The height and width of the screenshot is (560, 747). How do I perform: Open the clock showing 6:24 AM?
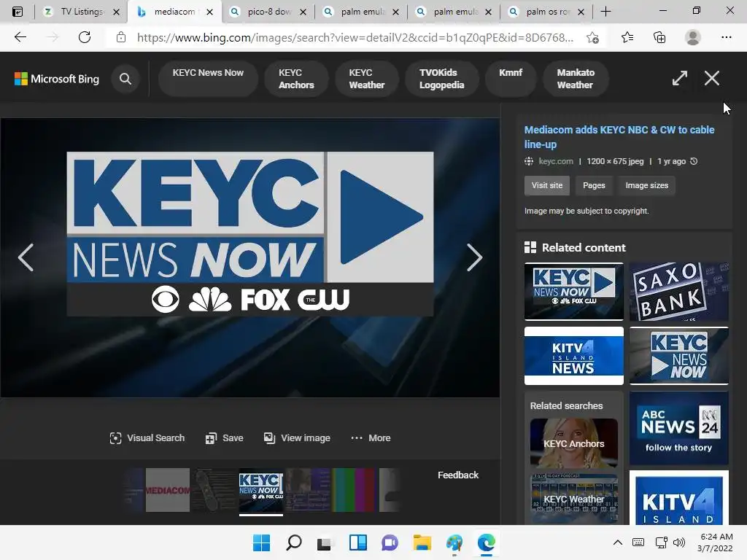click(715, 542)
